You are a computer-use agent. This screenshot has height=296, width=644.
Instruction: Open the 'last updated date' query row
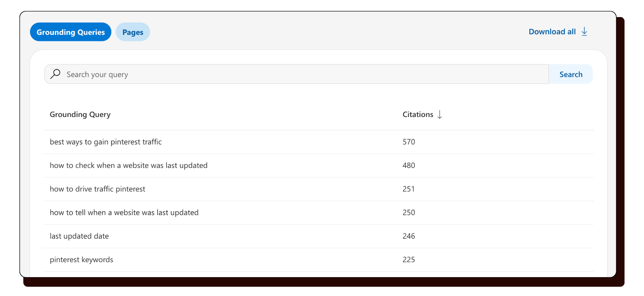click(x=79, y=236)
